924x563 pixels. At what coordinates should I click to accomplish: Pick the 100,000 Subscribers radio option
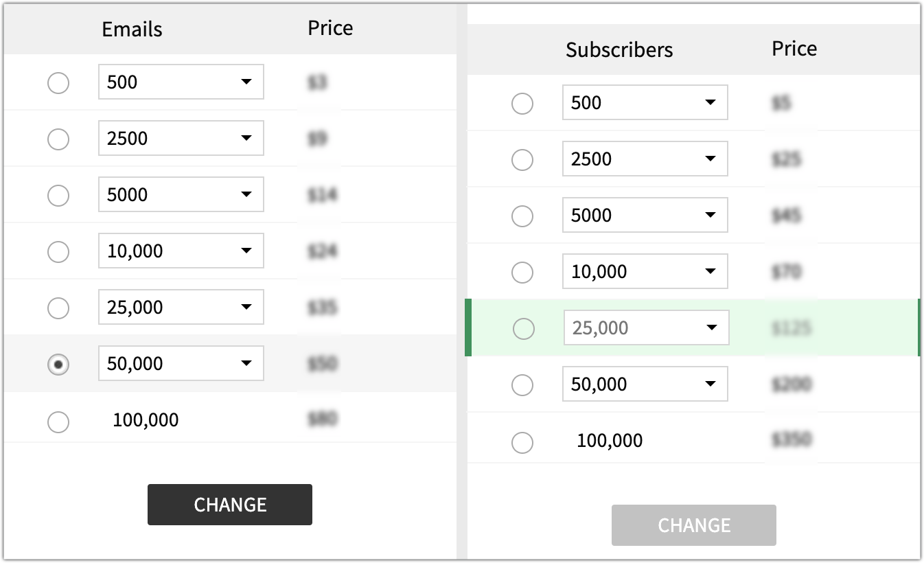tap(522, 442)
